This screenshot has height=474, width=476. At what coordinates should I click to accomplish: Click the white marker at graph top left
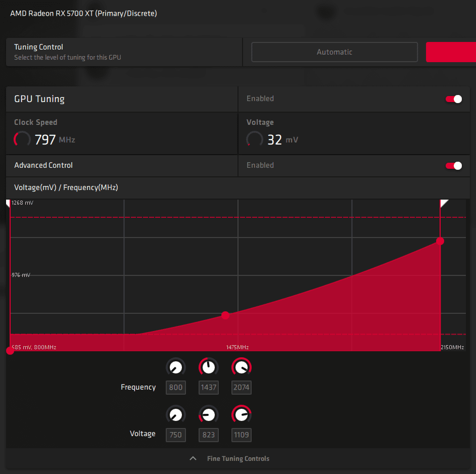(8, 203)
